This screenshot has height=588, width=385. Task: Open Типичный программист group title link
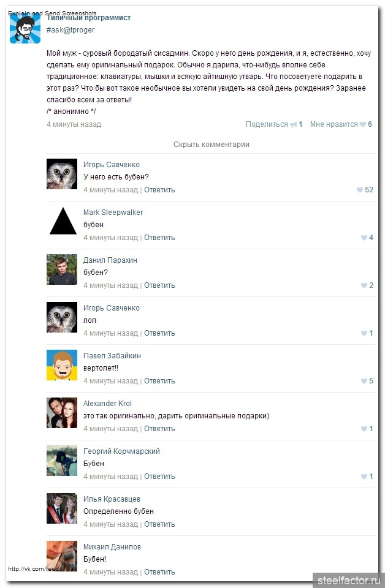click(88, 18)
